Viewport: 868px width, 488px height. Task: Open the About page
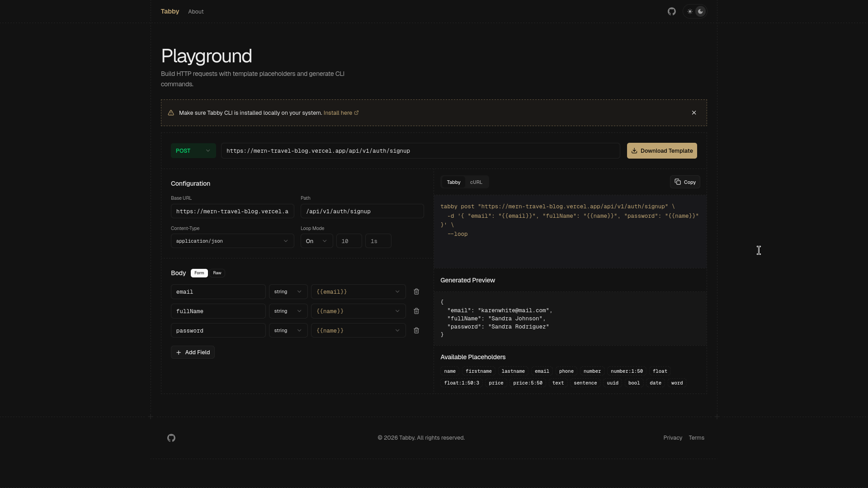[196, 12]
